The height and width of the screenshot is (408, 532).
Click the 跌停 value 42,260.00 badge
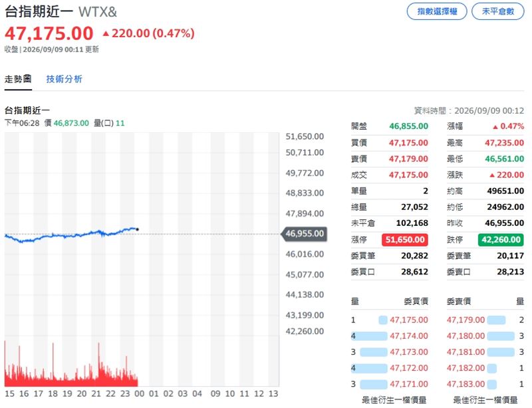pyautogui.click(x=501, y=240)
